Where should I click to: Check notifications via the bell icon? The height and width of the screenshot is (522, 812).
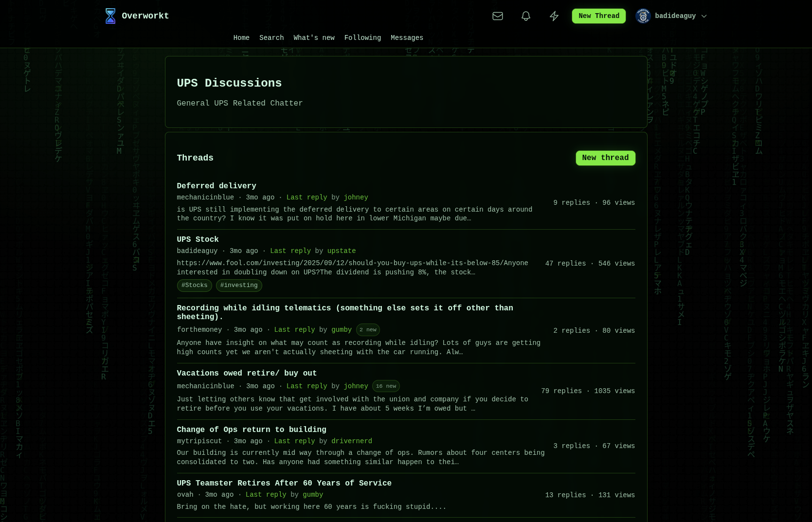525,16
